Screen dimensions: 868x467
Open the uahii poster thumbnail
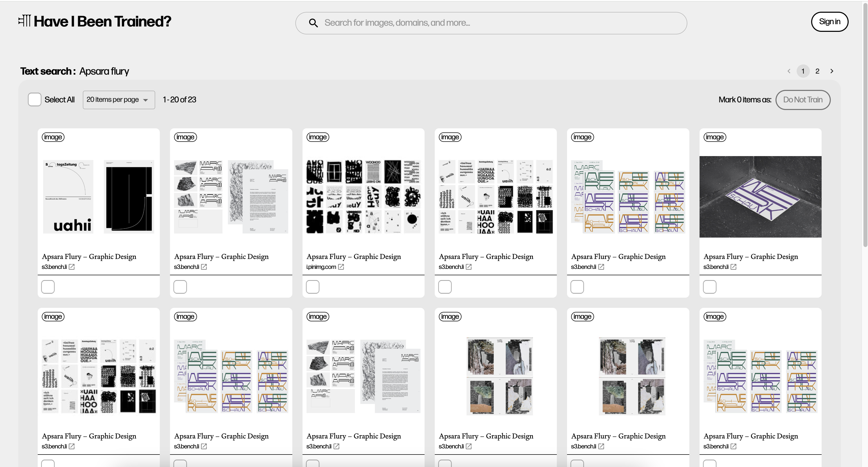pyautogui.click(x=98, y=197)
